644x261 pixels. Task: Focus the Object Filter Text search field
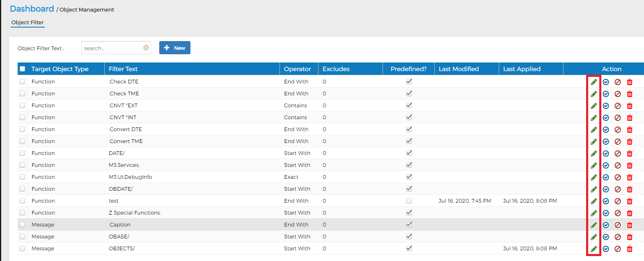(x=112, y=48)
